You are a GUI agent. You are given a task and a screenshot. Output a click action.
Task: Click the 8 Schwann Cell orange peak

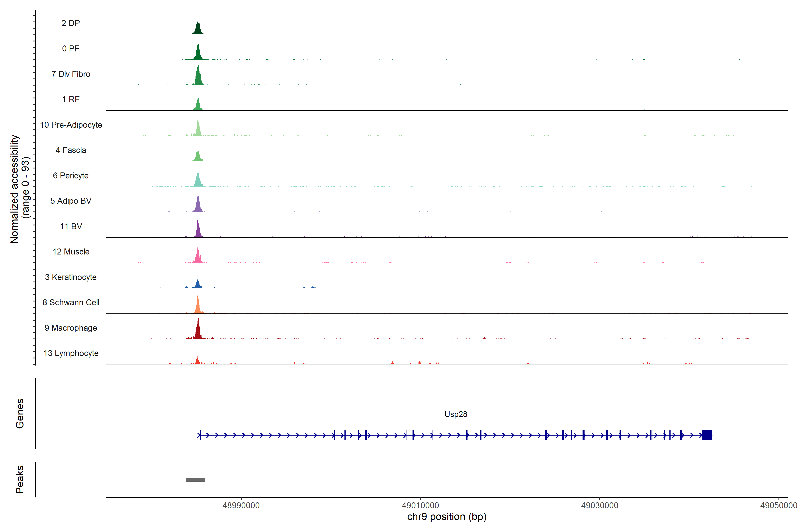tap(198, 306)
